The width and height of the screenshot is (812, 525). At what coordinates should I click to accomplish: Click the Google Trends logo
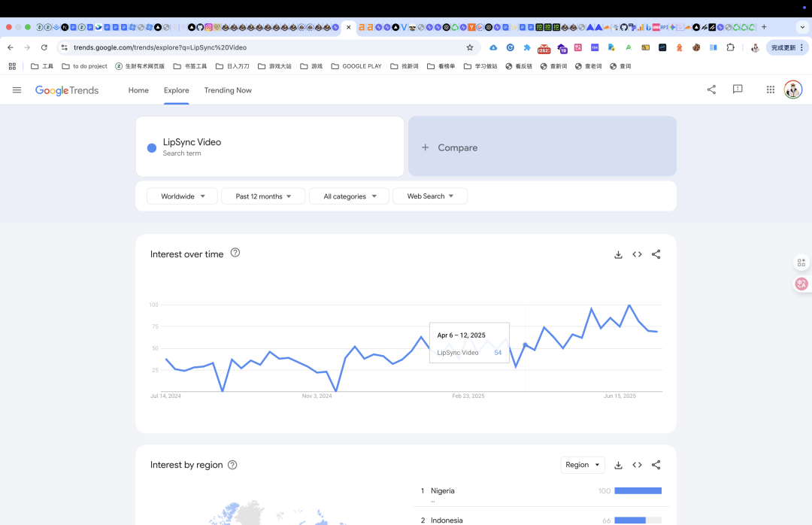coord(67,90)
